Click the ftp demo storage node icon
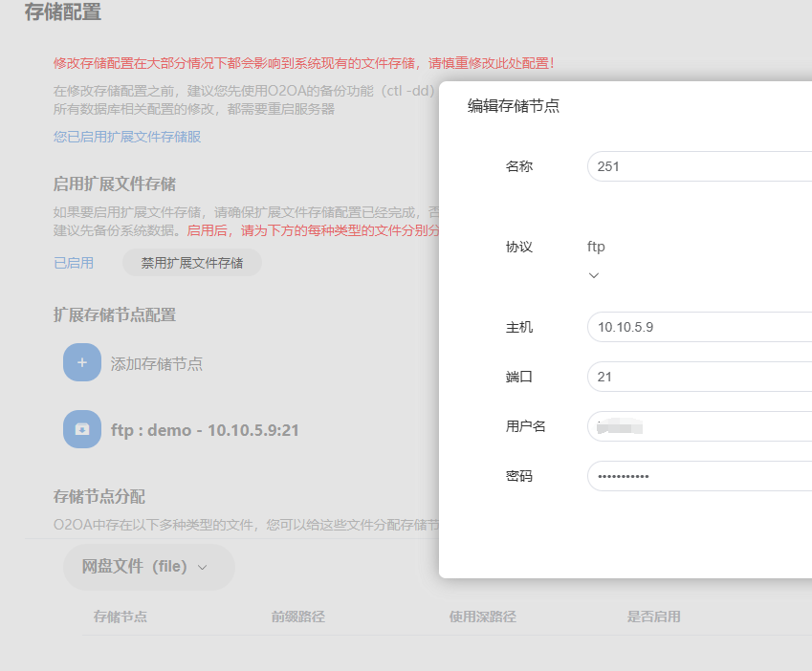812x671 pixels. tap(81, 429)
